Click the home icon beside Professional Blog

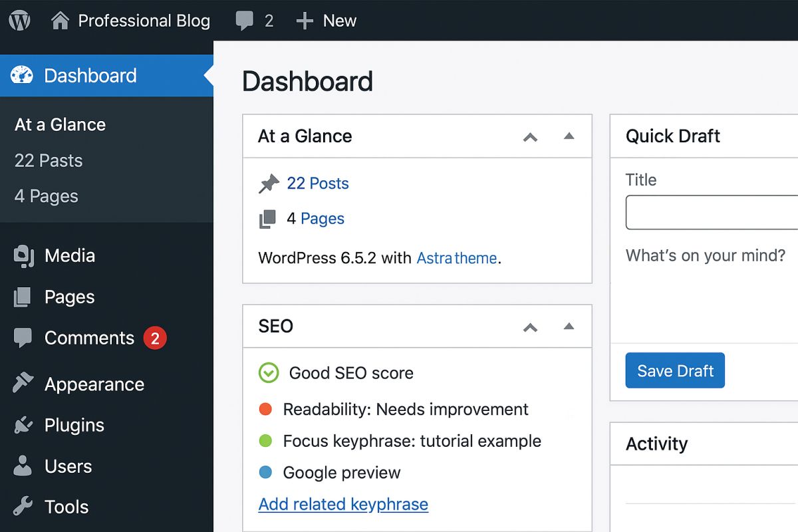tap(61, 21)
